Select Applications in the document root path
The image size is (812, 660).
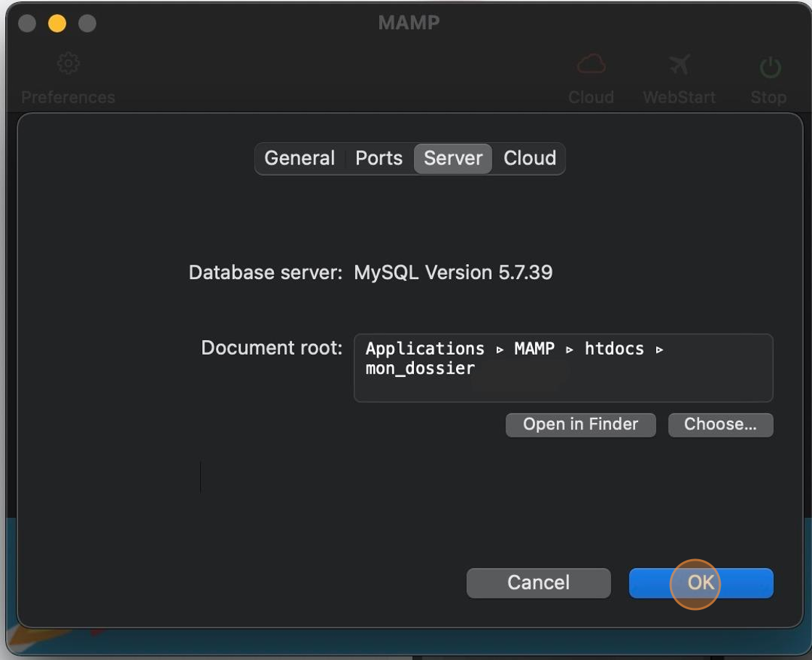click(424, 349)
